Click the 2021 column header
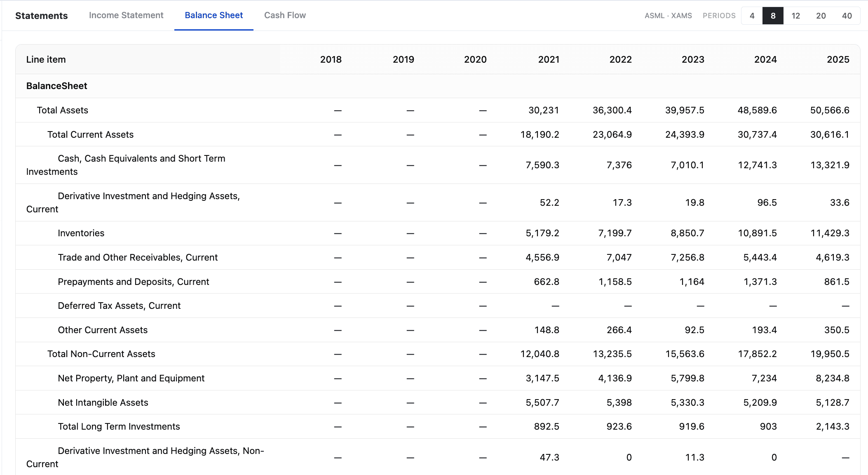 click(549, 59)
